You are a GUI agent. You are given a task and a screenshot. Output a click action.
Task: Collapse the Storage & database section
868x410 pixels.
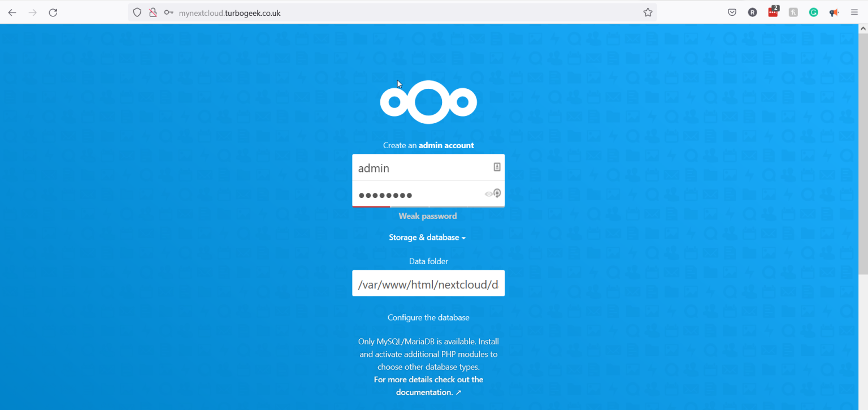click(x=427, y=238)
